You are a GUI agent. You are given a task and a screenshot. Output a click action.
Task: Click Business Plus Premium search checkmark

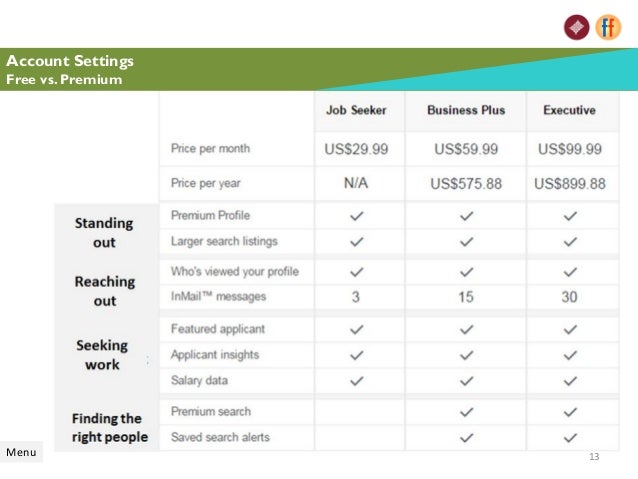click(466, 412)
